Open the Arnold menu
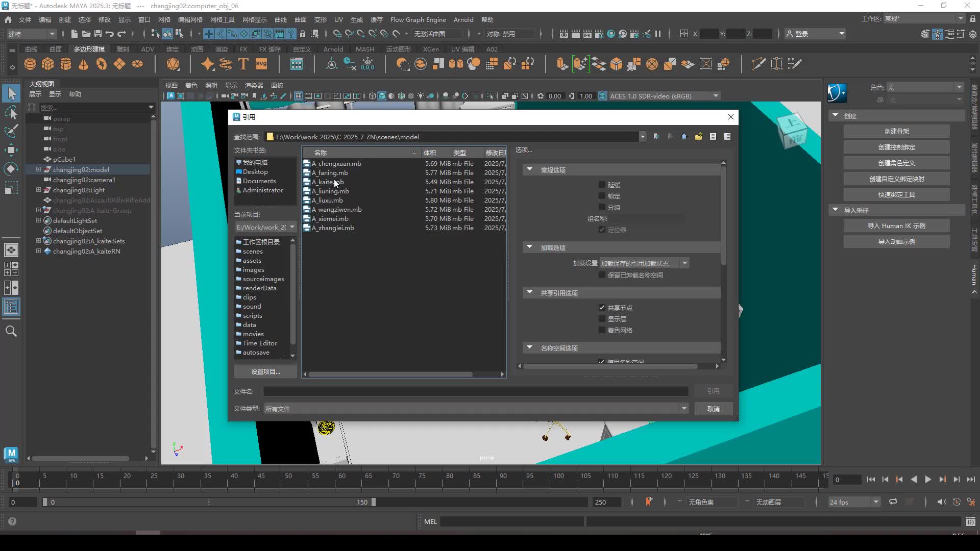Screen dimensions: 980x551 click(x=463, y=19)
